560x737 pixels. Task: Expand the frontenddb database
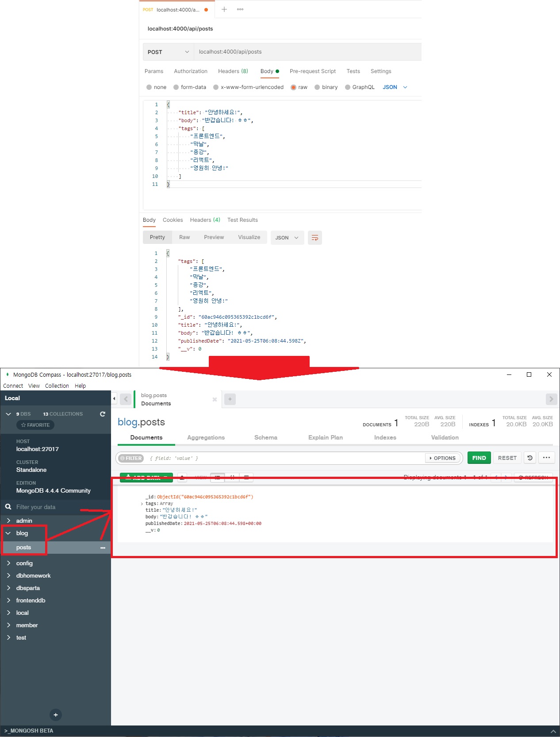point(8,600)
